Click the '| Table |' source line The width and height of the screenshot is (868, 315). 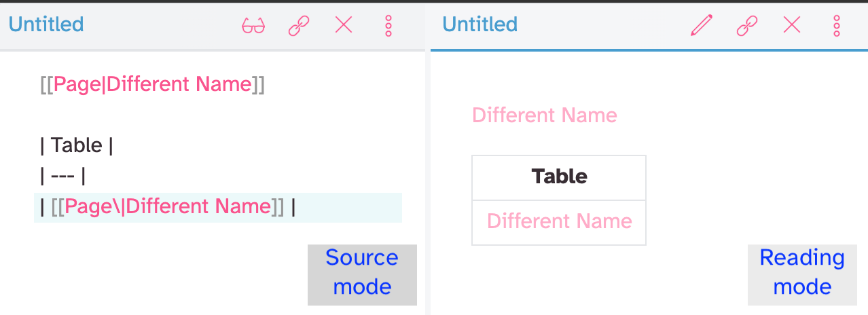pyautogui.click(x=77, y=145)
